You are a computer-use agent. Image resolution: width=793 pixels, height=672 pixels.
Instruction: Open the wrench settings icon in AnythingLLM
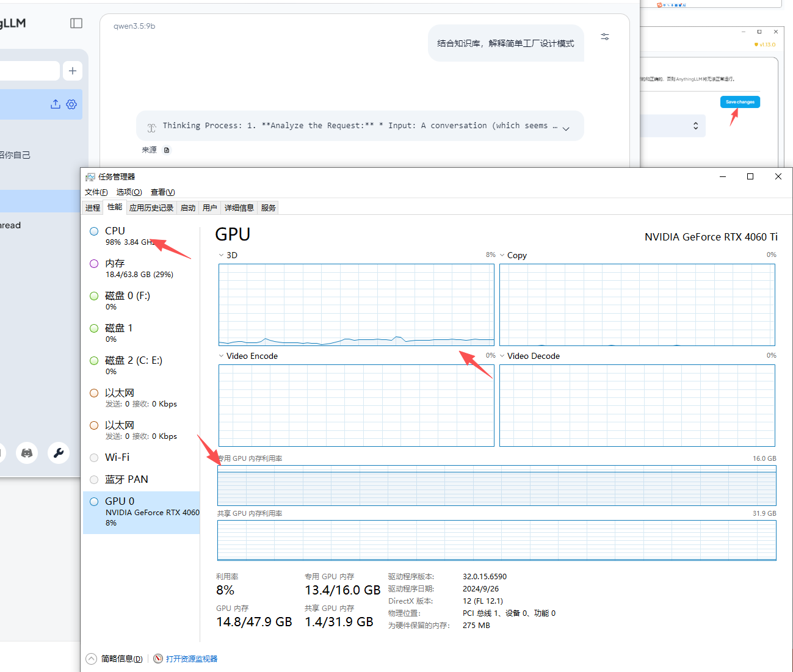tap(59, 453)
